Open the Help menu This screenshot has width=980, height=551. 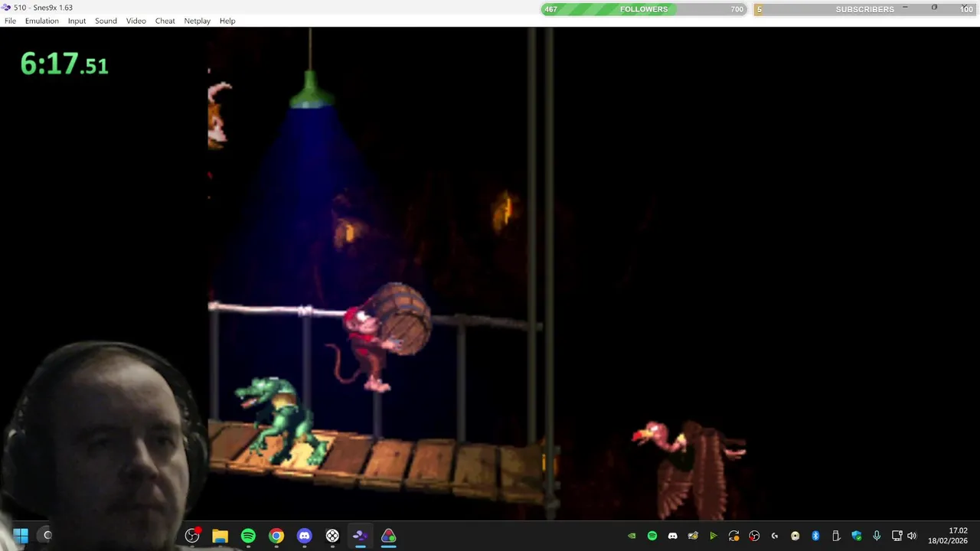point(227,21)
